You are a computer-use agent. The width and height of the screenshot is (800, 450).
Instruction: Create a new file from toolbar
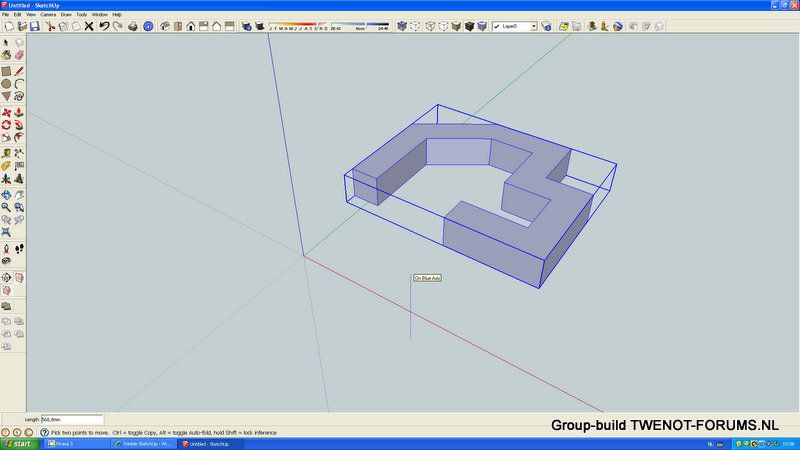(x=9, y=26)
